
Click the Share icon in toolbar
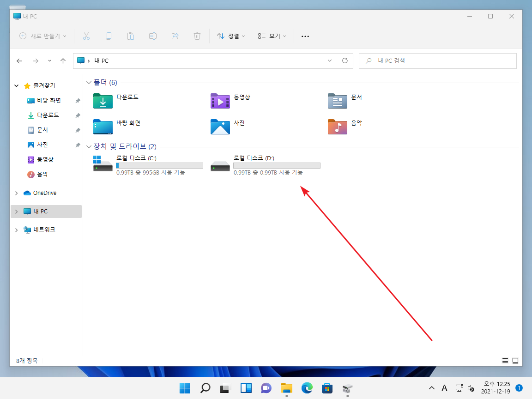(x=175, y=36)
